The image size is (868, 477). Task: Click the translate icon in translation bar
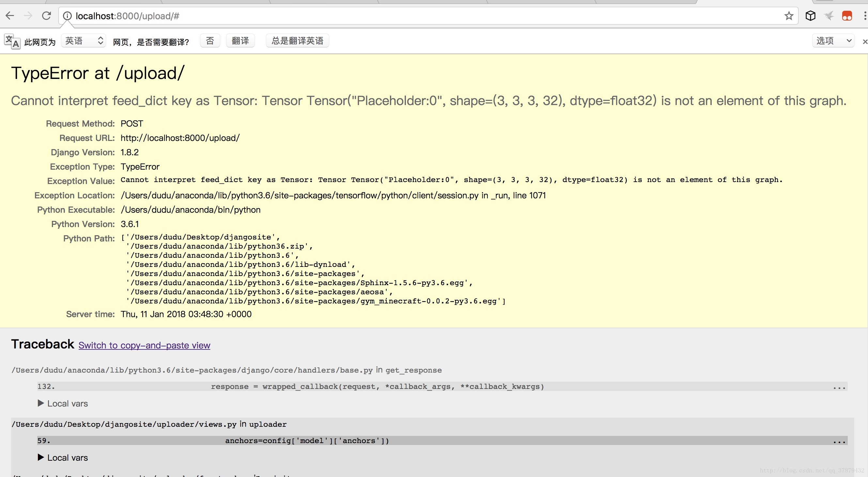tap(12, 41)
